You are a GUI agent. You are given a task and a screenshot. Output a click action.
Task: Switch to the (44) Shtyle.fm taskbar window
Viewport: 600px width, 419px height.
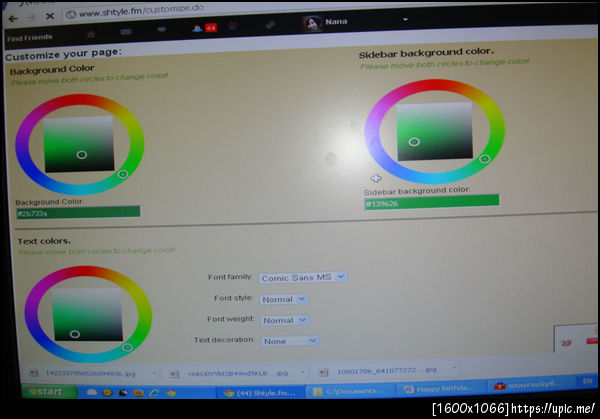pos(260,393)
